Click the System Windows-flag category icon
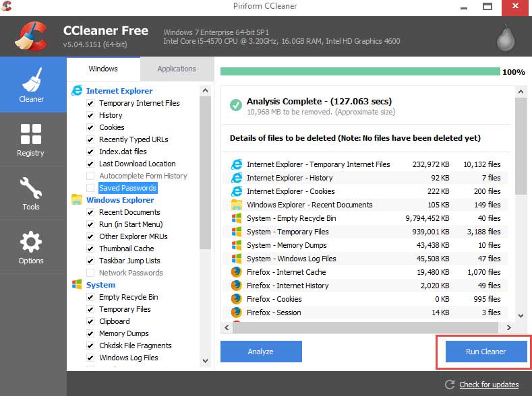 (x=77, y=285)
